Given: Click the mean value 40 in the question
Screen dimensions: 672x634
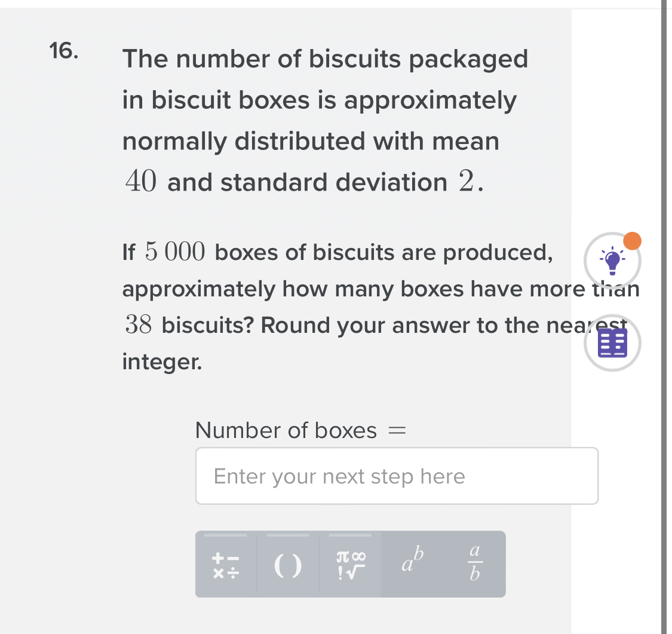Looking at the screenshot, I should (x=141, y=182).
